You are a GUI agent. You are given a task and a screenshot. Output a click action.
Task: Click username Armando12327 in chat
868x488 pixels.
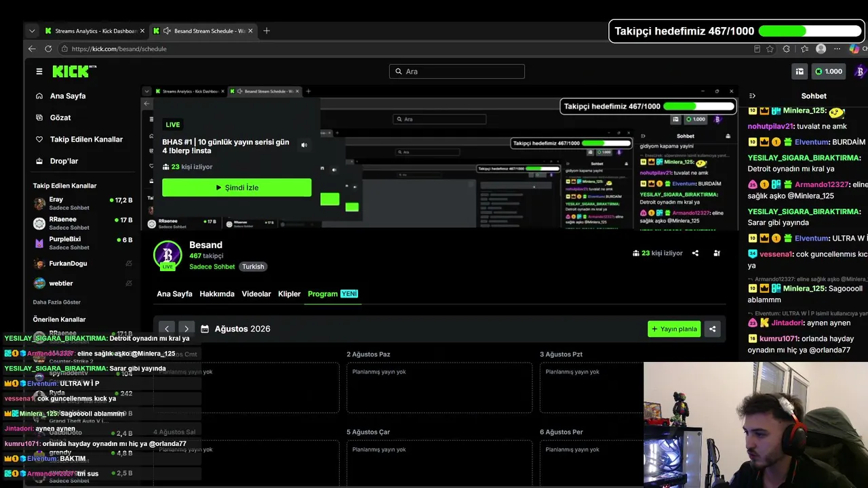822,185
